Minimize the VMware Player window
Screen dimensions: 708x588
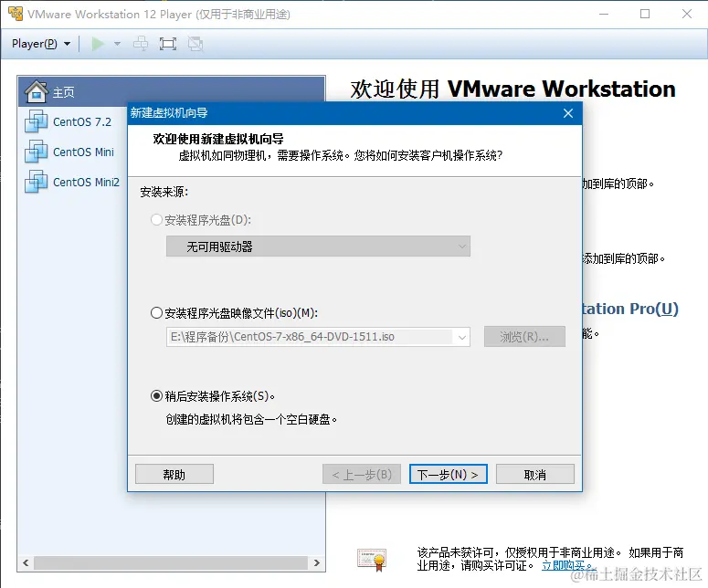pyautogui.click(x=603, y=14)
